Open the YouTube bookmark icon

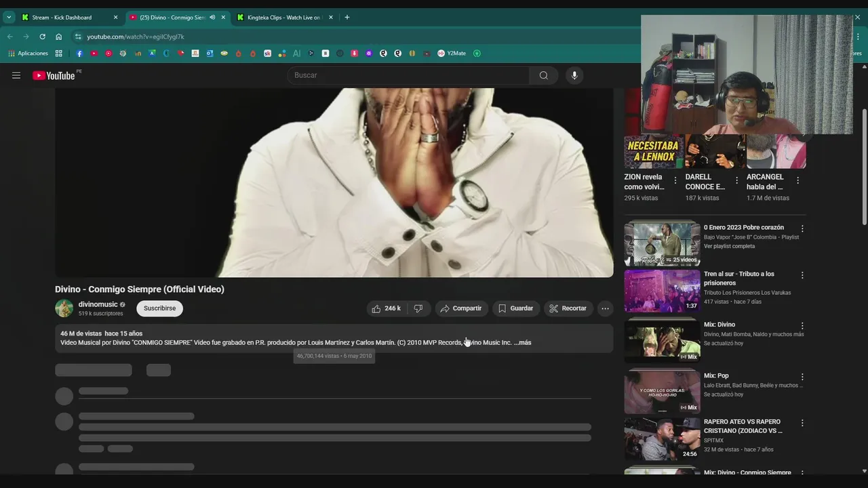click(94, 54)
